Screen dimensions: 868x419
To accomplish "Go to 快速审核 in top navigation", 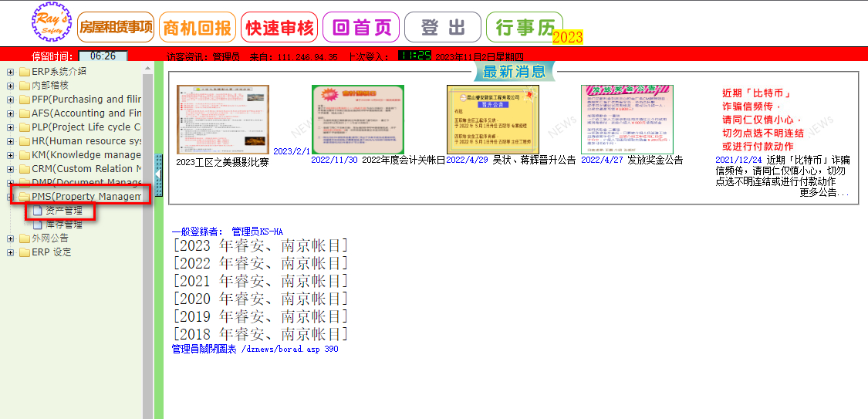I will [279, 28].
